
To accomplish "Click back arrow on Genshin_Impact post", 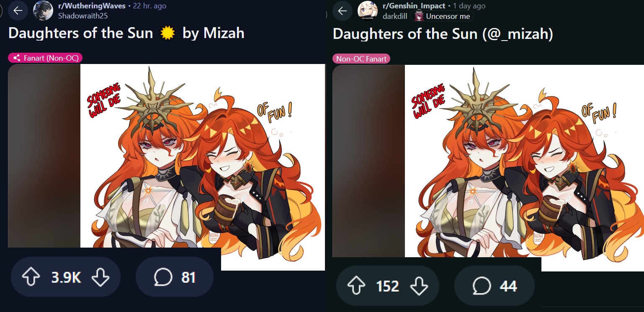I will pos(343,11).
